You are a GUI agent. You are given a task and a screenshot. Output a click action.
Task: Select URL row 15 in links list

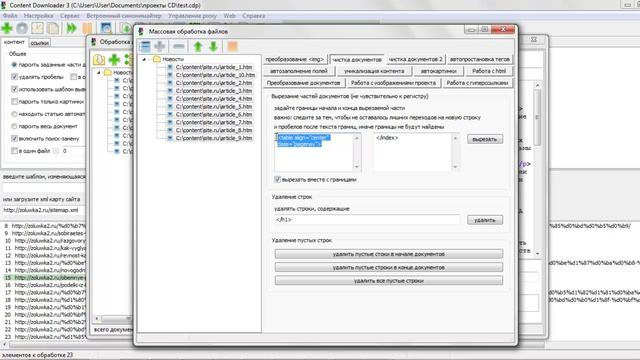(44, 278)
